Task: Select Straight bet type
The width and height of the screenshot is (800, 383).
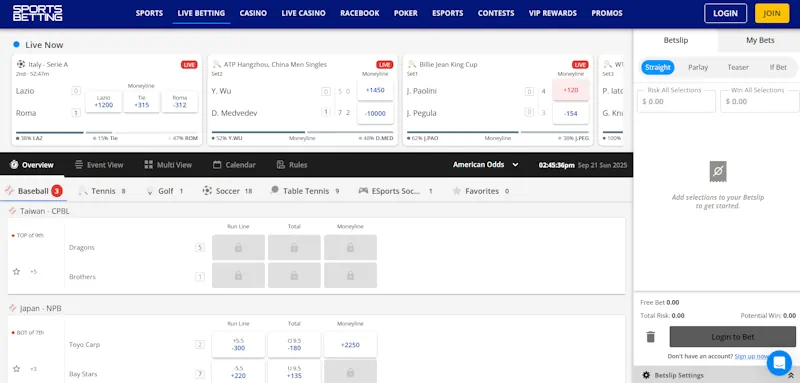Action: tap(658, 67)
